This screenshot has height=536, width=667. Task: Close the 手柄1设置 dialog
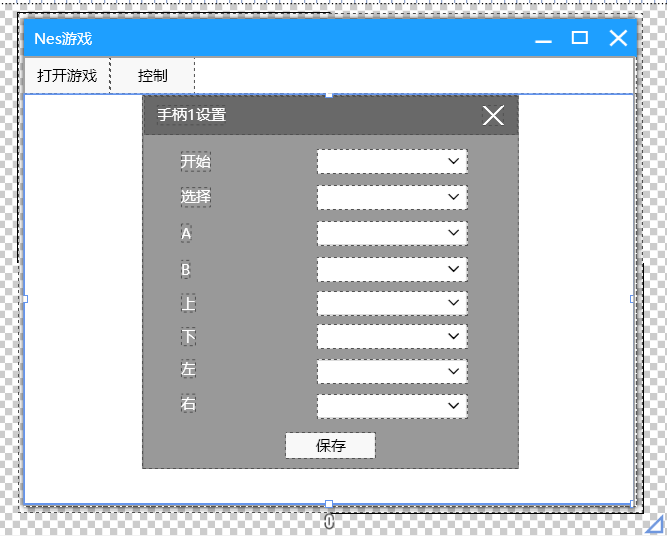click(493, 115)
